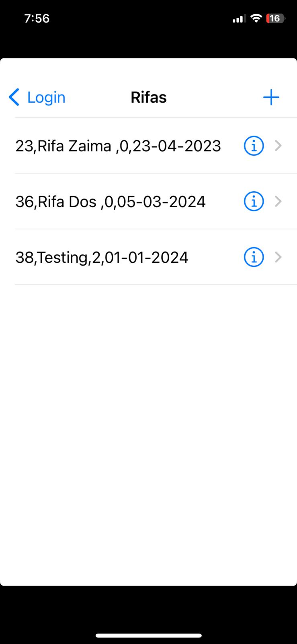Select the 23,Rifa Zaima list entry text
Viewport: 297px width, 644px height.
pyautogui.click(x=118, y=146)
